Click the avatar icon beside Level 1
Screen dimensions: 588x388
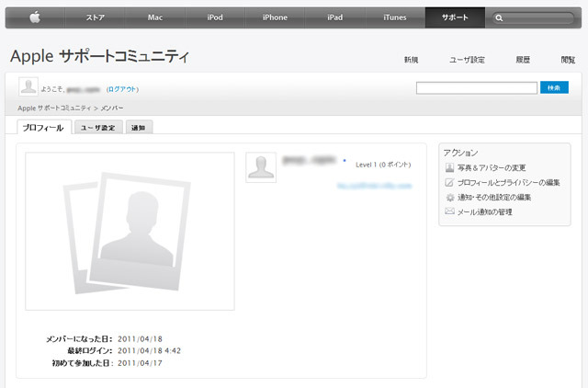[x=261, y=167]
